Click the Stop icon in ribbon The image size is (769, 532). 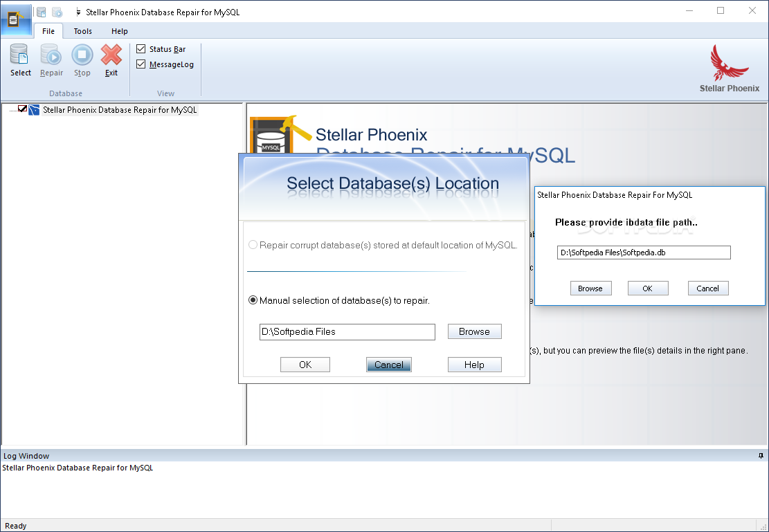(82, 59)
